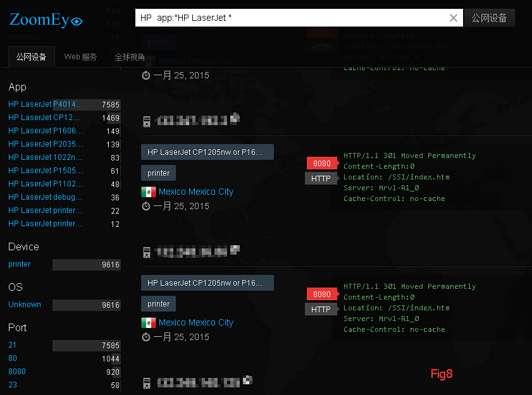The height and width of the screenshot is (395, 532).
Task: Filter by HP LaserJet debug app
Action: pyautogui.click(x=45, y=197)
